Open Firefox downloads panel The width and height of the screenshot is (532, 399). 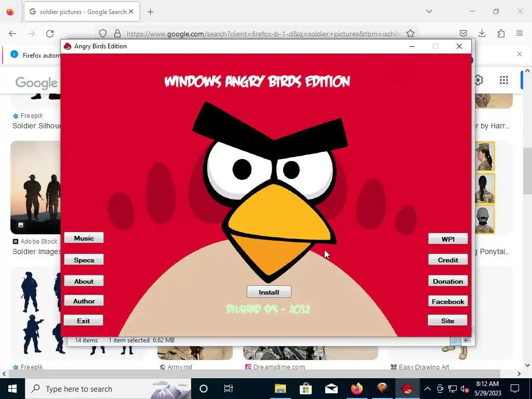(x=482, y=33)
